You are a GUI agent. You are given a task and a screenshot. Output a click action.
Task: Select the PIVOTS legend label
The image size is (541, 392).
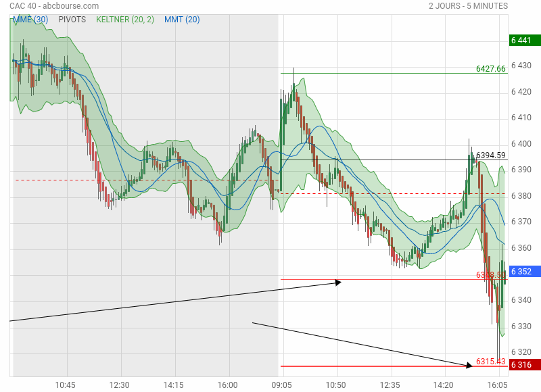click(72, 20)
